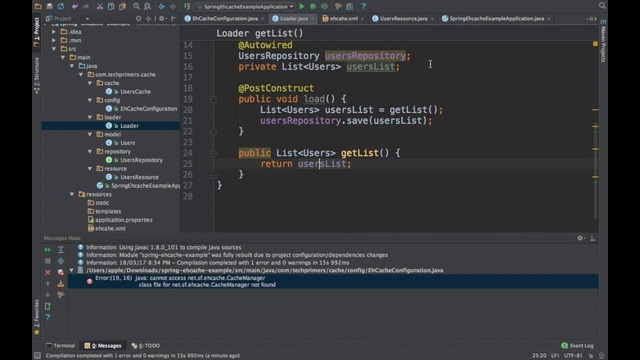Click the scroll-from-source target icon in Project panel
Viewport: 640px width, 360px height.
139,18
